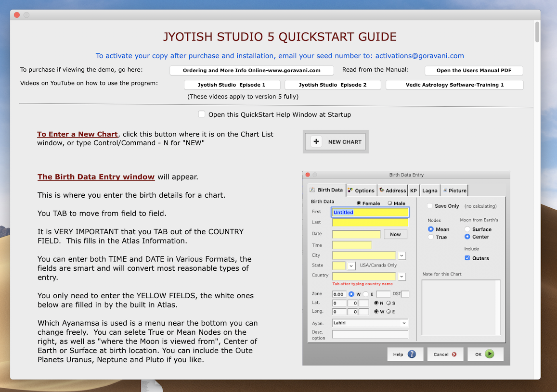
Task: Switch to the Lagna tab
Action: tap(430, 190)
